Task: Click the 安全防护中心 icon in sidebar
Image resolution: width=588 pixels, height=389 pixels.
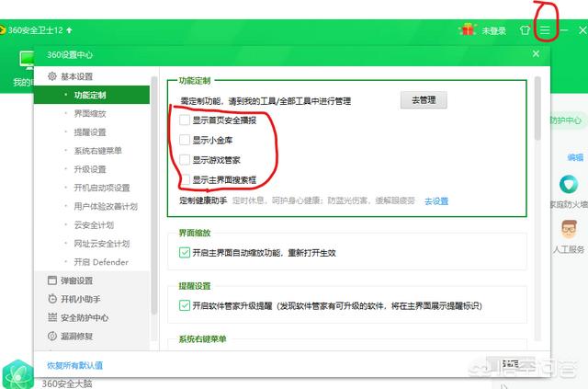Action: point(52,317)
